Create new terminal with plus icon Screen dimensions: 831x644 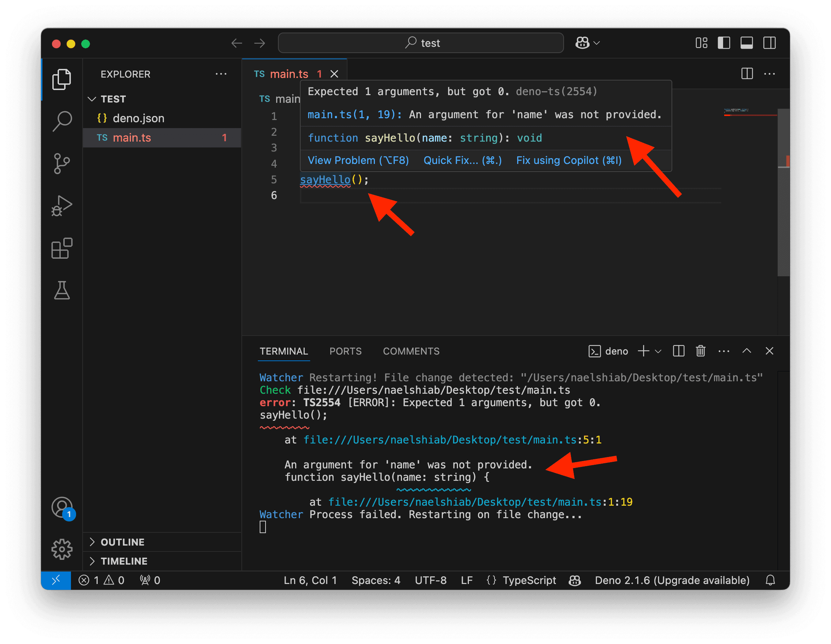pos(643,351)
